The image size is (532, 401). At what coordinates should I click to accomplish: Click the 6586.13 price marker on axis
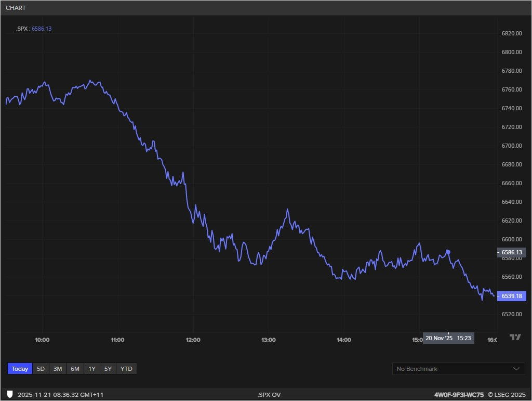coord(511,252)
